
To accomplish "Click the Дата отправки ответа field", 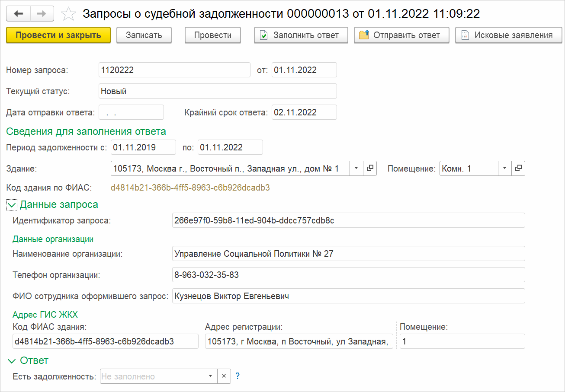I will pyautogui.click(x=131, y=112).
